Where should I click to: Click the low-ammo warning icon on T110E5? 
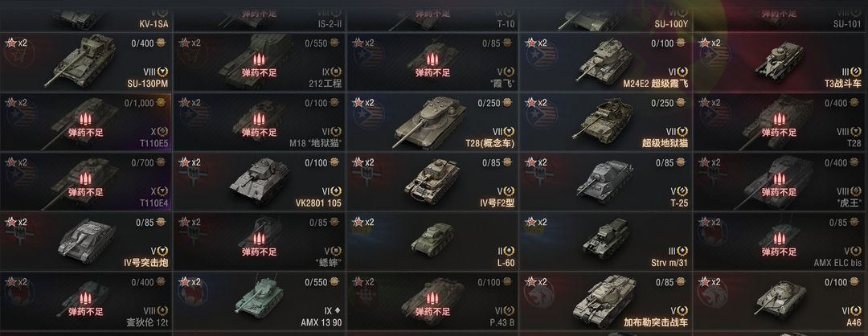(x=85, y=118)
